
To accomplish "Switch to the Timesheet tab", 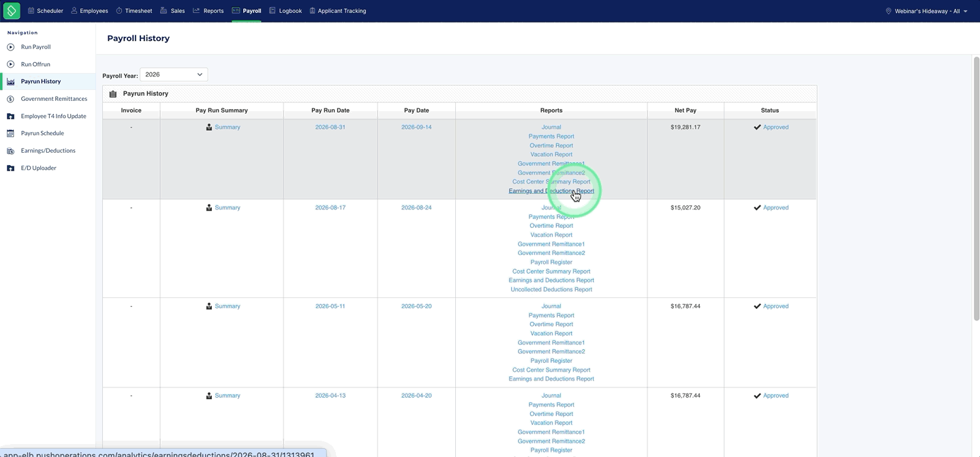I will click(x=134, y=11).
